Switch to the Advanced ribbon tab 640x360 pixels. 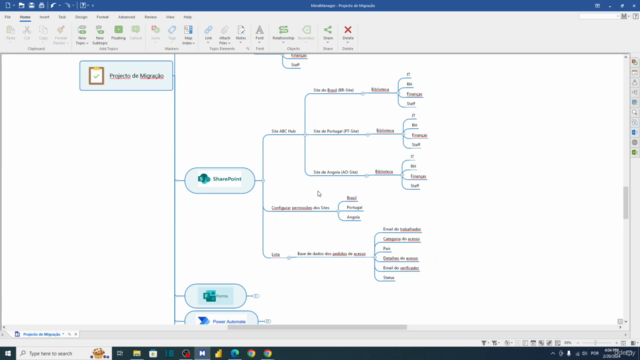(127, 17)
